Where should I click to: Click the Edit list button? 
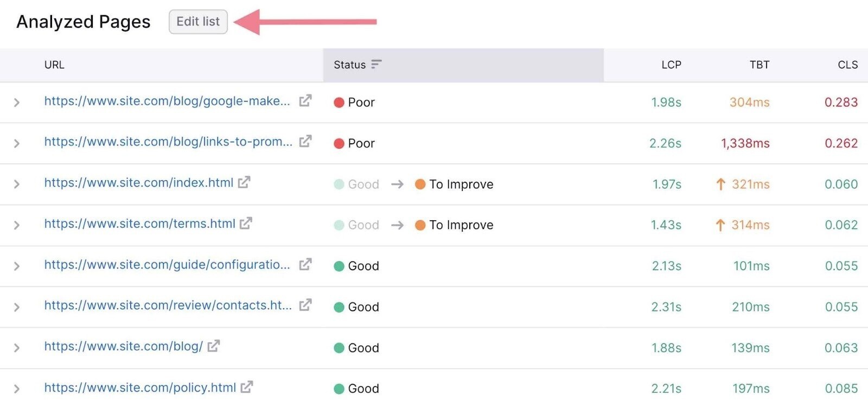point(198,22)
